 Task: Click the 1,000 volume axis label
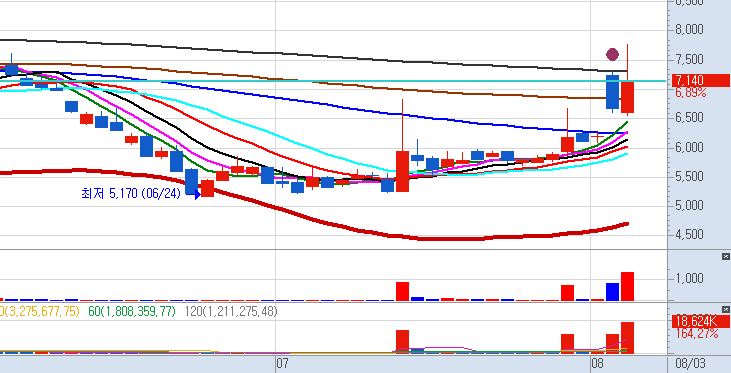pyautogui.click(x=689, y=279)
